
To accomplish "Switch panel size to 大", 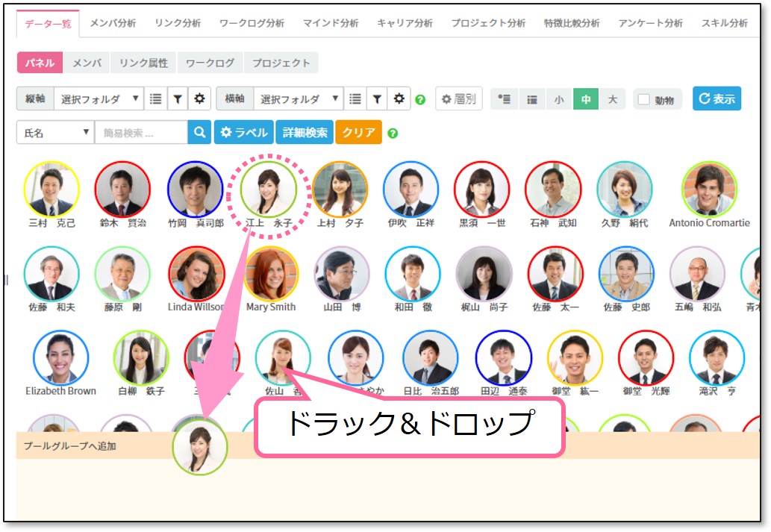I will pyautogui.click(x=612, y=99).
